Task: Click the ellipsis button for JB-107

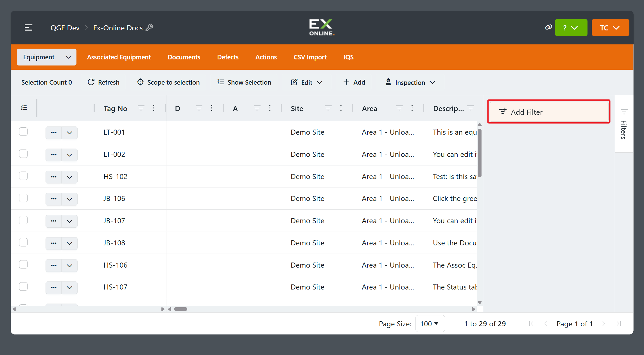Action: (54, 221)
